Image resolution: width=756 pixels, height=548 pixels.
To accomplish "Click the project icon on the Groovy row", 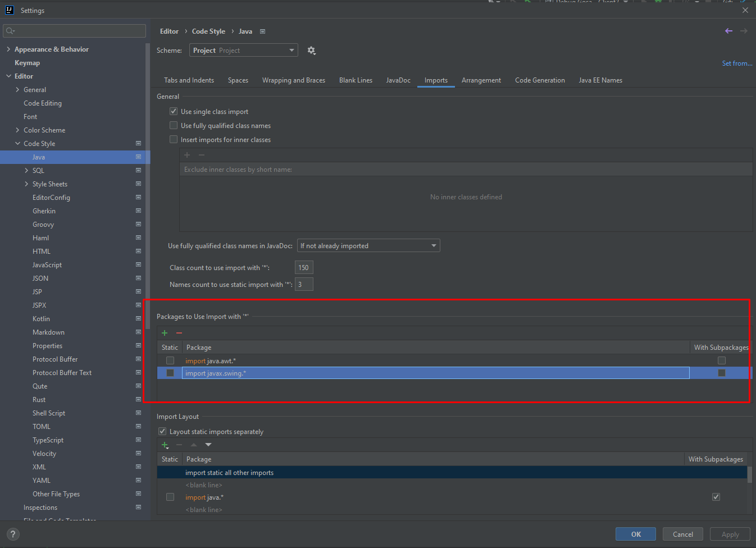I will click(138, 225).
